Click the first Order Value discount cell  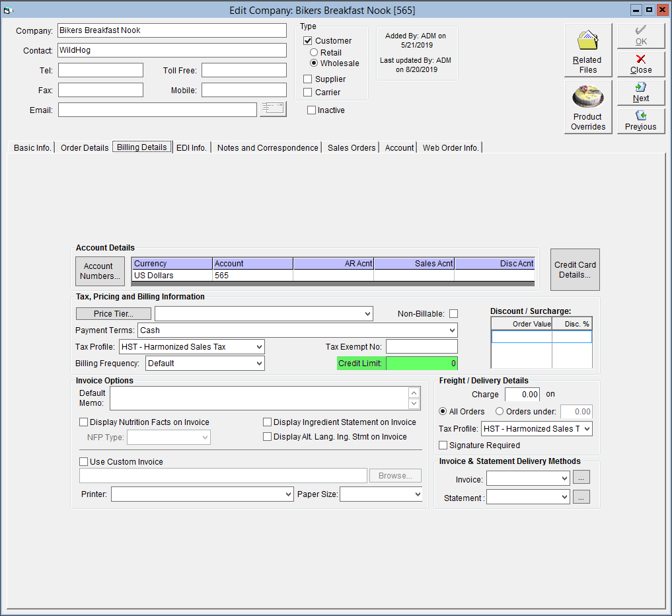click(521, 337)
